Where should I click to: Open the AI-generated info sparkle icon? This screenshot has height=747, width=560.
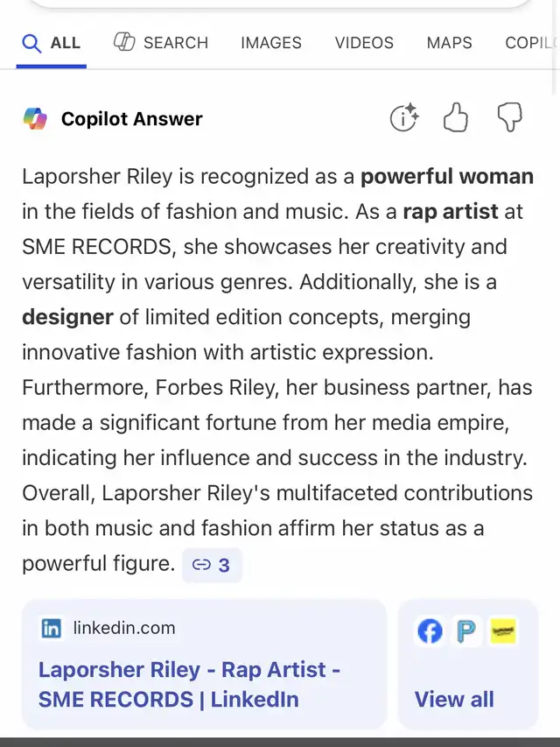[x=403, y=117]
